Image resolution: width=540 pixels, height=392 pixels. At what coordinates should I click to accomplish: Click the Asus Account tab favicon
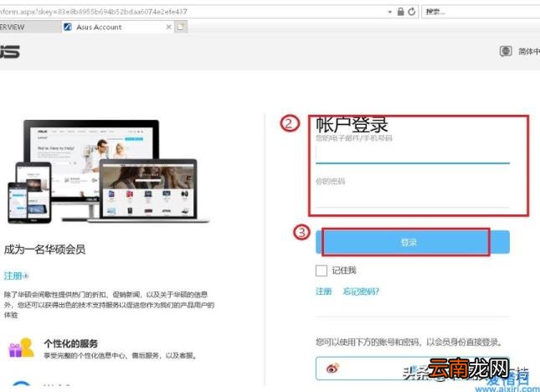pos(68,27)
